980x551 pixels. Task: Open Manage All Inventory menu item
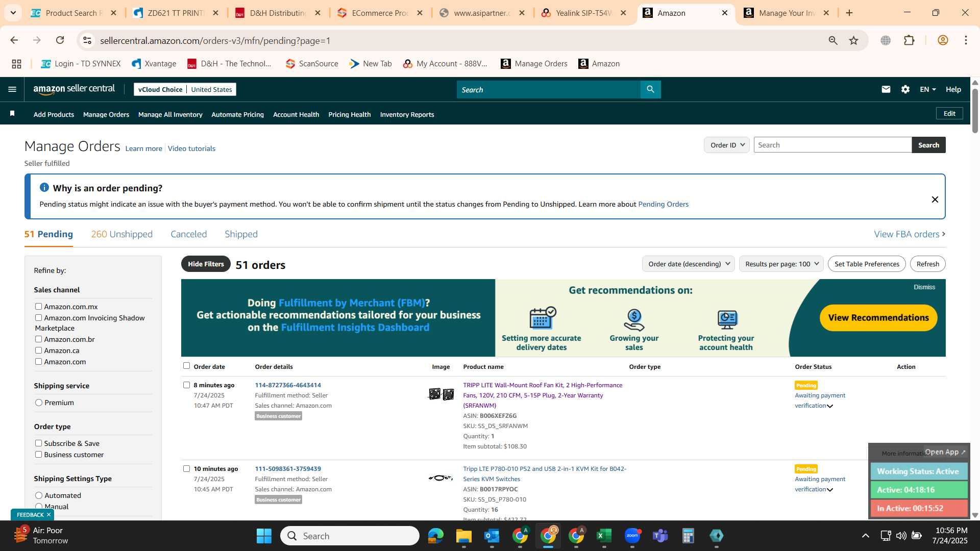point(170,114)
